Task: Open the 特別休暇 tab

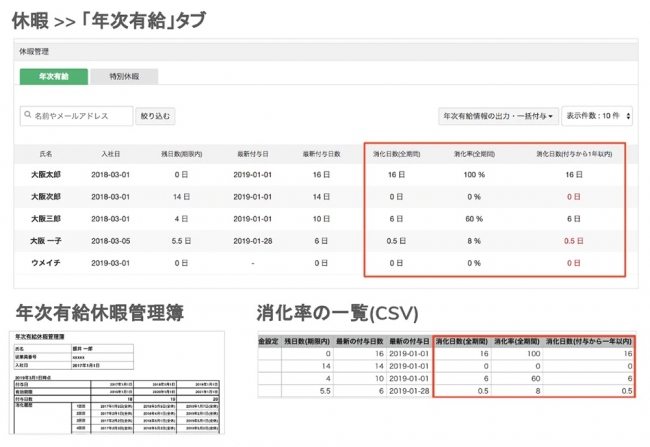Action: 124,77
